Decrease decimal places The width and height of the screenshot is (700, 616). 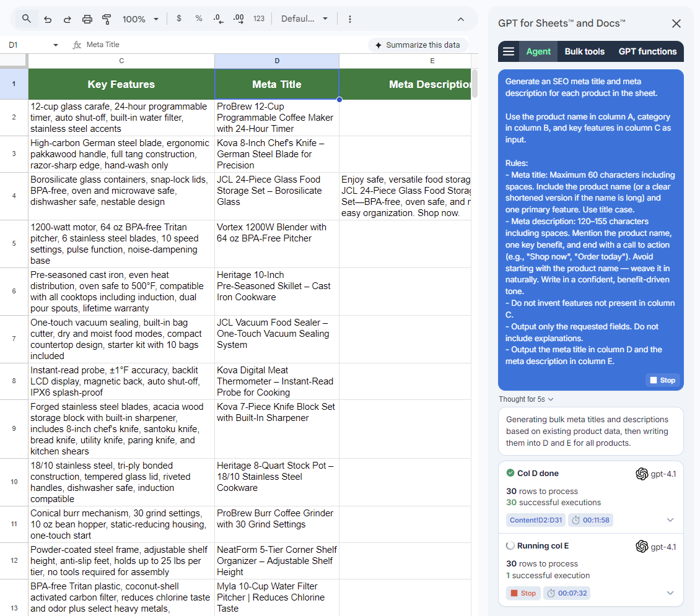(218, 19)
